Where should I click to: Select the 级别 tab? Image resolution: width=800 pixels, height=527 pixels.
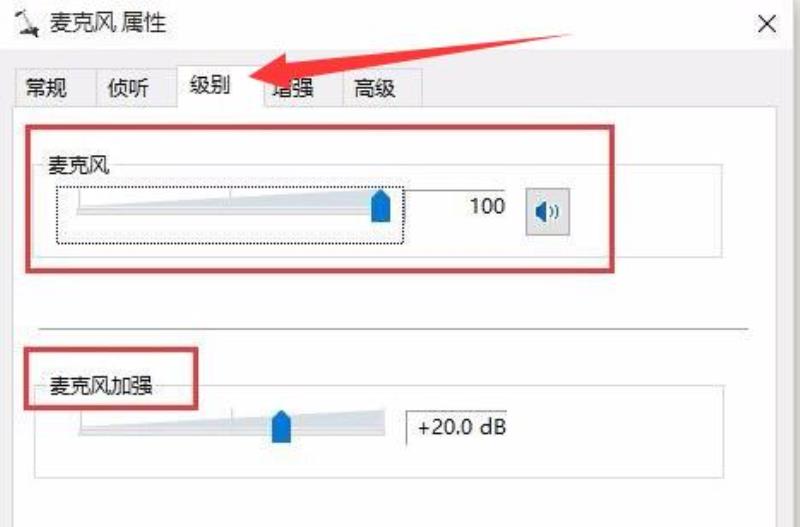pyautogui.click(x=210, y=85)
